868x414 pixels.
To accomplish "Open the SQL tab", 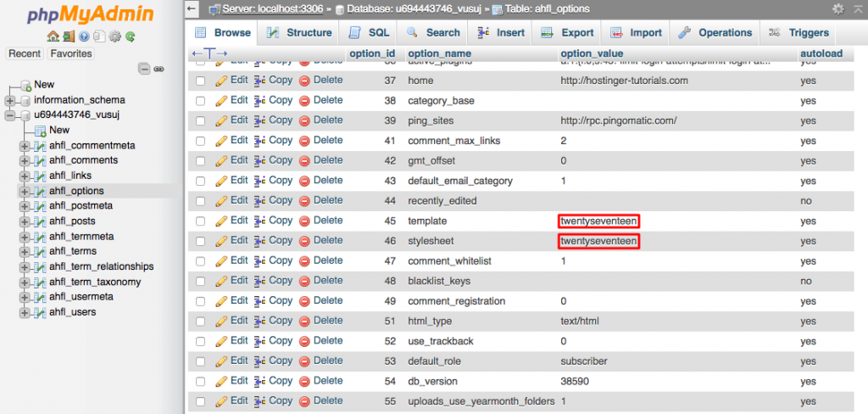I will (x=370, y=33).
